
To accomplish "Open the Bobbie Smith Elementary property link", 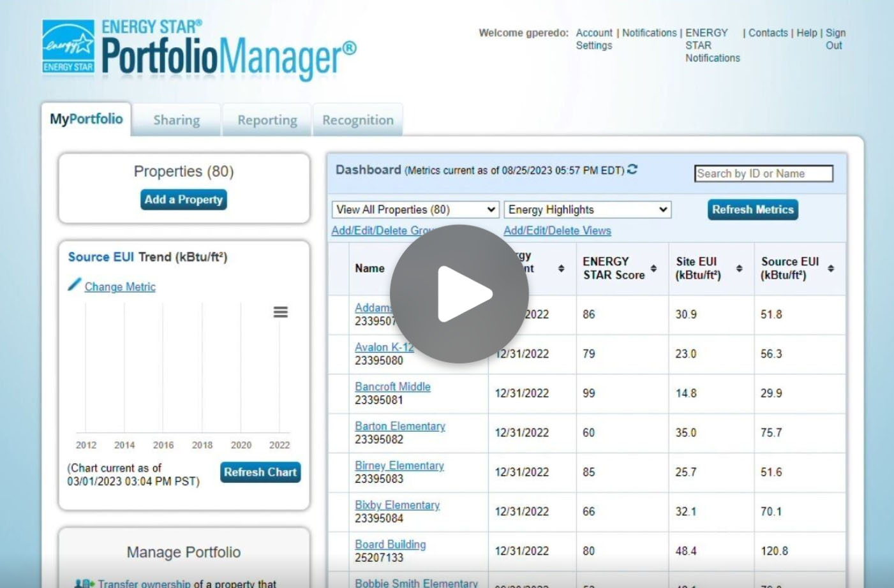I will [416, 583].
